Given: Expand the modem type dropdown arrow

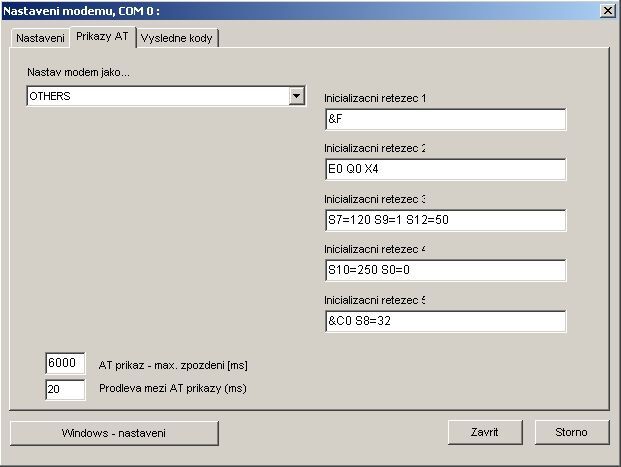Looking at the screenshot, I should click(296, 96).
